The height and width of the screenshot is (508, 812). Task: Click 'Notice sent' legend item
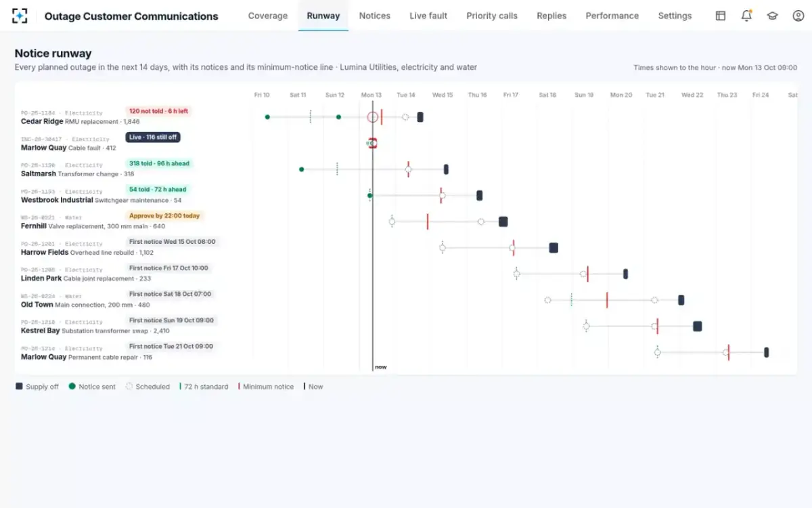pos(92,387)
